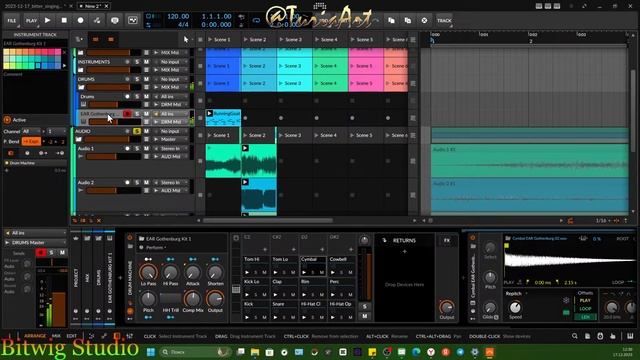Viewport: 640px width, 360px height.
Task: Open the 'Master' output dropdown on AUDIO group
Action: click(171, 139)
